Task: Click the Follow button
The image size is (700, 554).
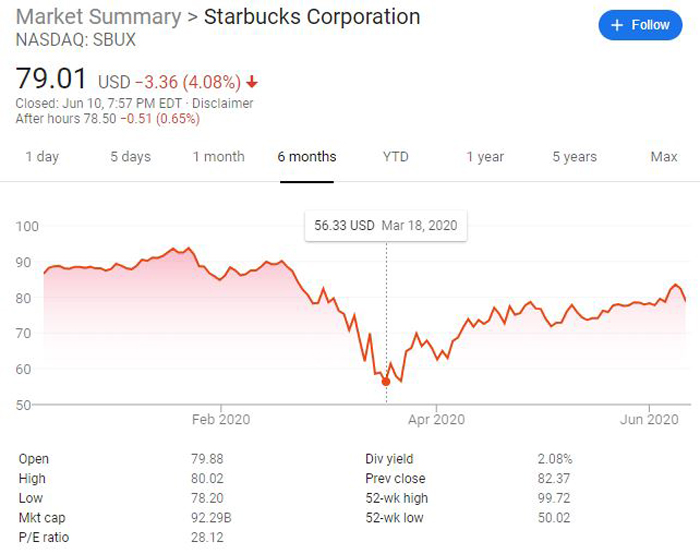Action: click(x=640, y=25)
